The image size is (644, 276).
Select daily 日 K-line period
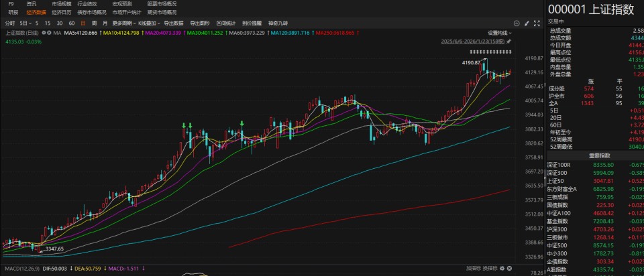click(83, 23)
